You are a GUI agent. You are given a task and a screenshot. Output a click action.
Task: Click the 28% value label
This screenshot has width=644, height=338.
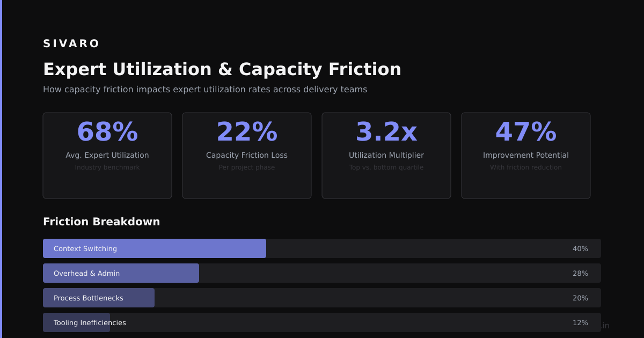click(x=580, y=273)
